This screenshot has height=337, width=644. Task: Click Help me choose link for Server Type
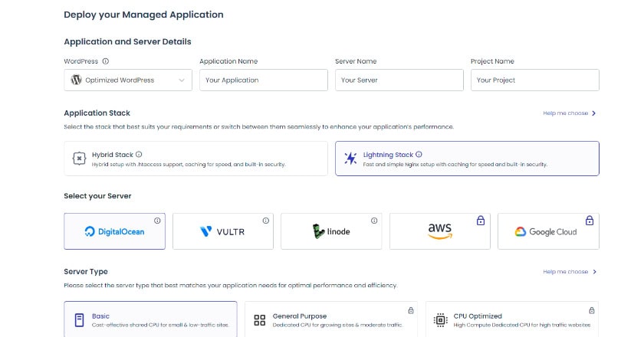coord(566,272)
